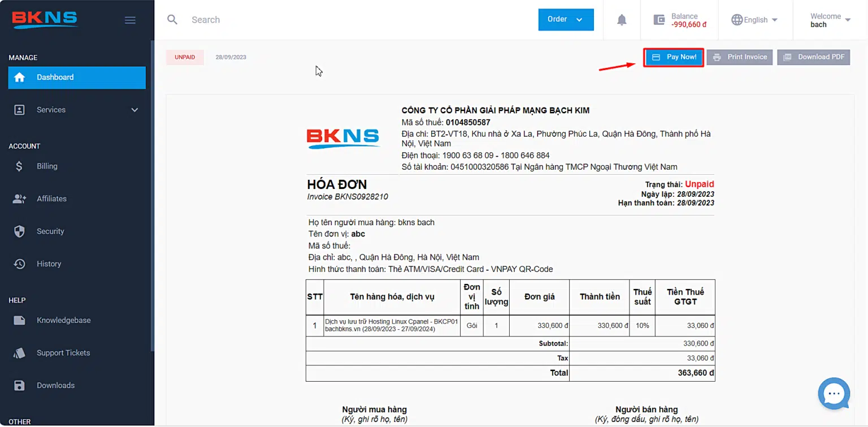Click the BKNS logo on invoice
The image size is (868, 427).
click(x=343, y=139)
